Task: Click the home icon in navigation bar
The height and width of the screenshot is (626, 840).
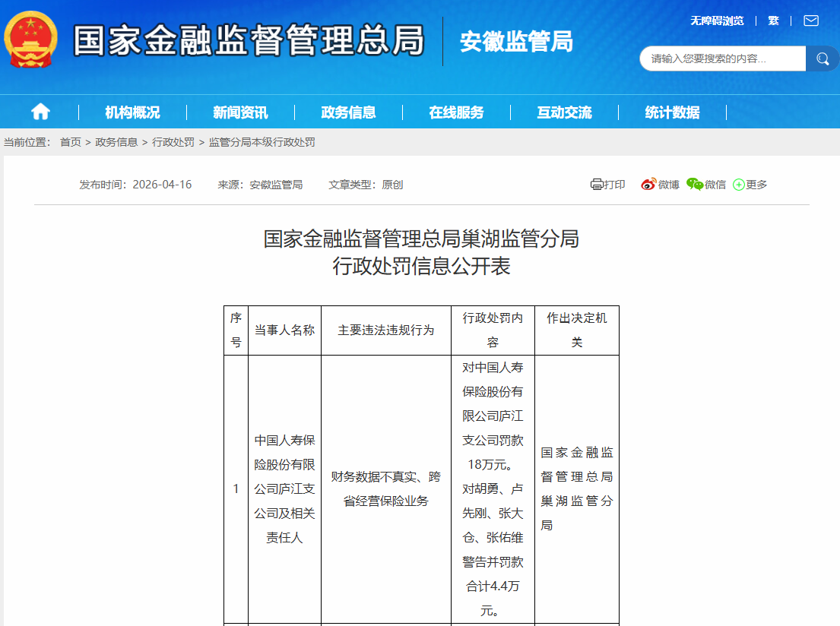Action: click(x=40, y=112)
